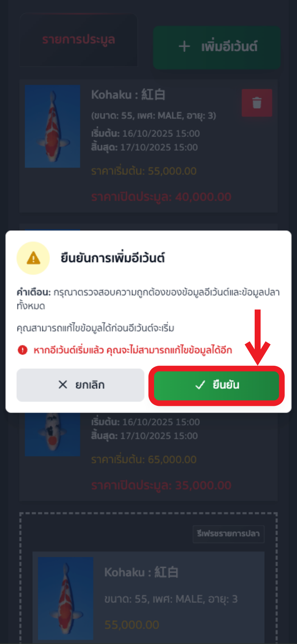Click the checkmark icon on ยืนยัน button
The width and height of the screenshot is (297, 644).
coord(200,385)
